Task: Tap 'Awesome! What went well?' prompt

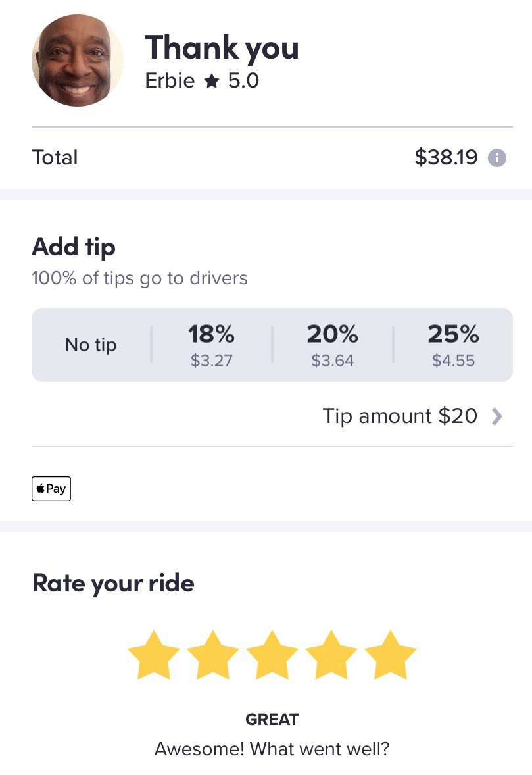Action: point(272,749)
